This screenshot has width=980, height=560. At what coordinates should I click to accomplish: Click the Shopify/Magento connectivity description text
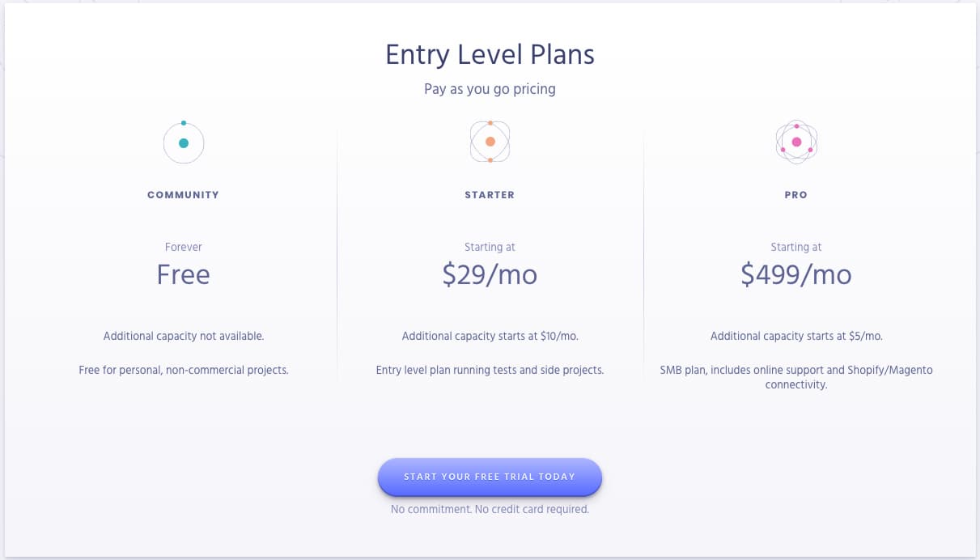(x=795, y=377)
